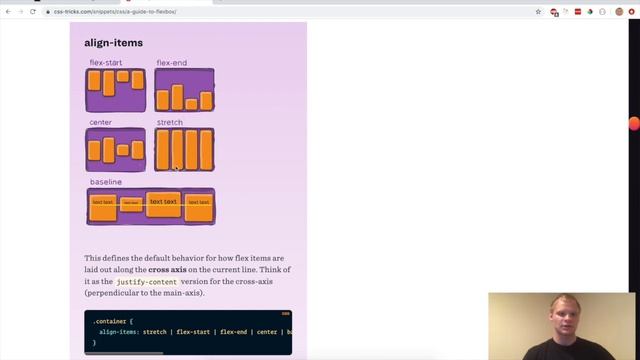The height and width of the screenshot is (360, 640).
Task: Click the padlock site info icon
Action: 48,12
